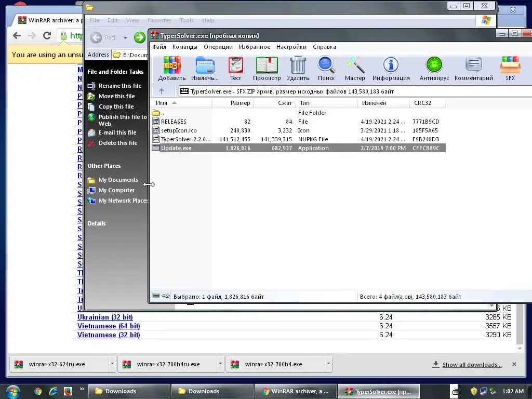Open the Настройки menu
The width and height of the screenshot is (532, 399).
pos(291,47)
